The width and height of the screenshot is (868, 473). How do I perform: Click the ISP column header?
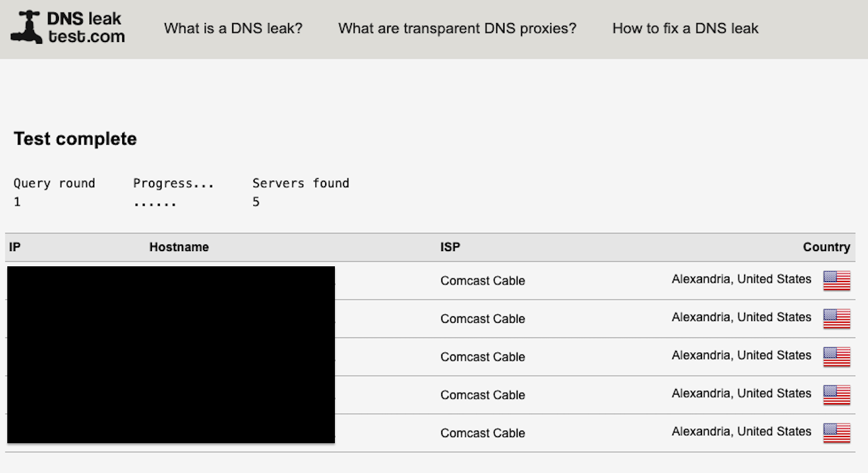pos(450,247)
